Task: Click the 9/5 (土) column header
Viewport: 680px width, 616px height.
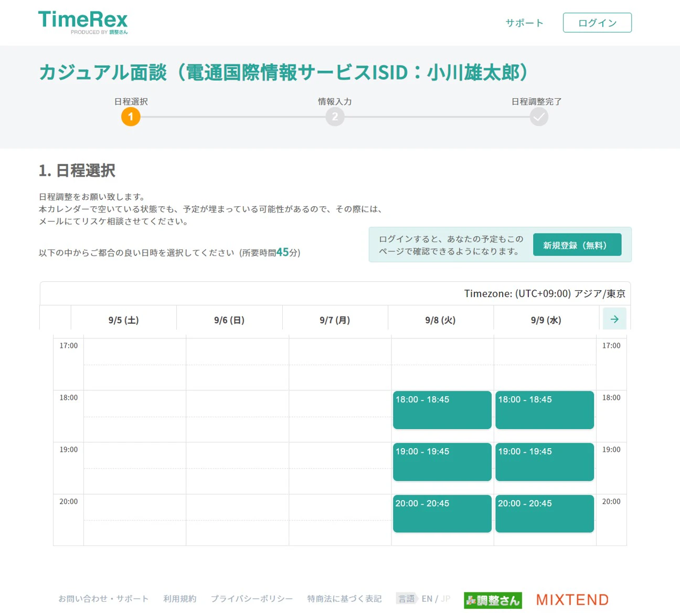Action: (124, 320)
